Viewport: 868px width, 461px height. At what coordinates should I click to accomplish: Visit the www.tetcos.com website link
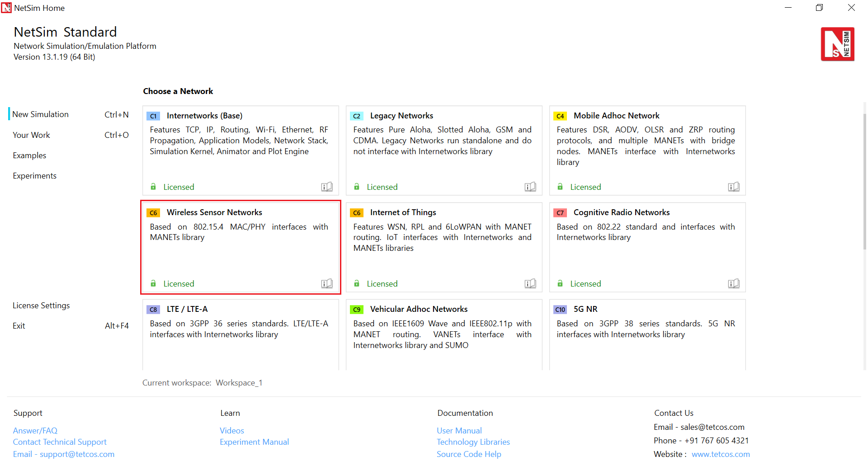tap(720, 454)
